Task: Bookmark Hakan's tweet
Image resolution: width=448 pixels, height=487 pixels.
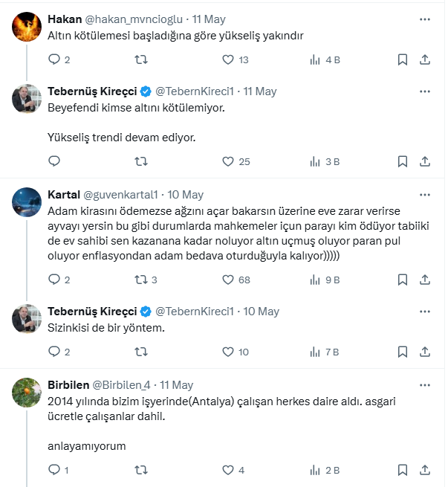Action: pyautogui.click(x=402, y=59)
